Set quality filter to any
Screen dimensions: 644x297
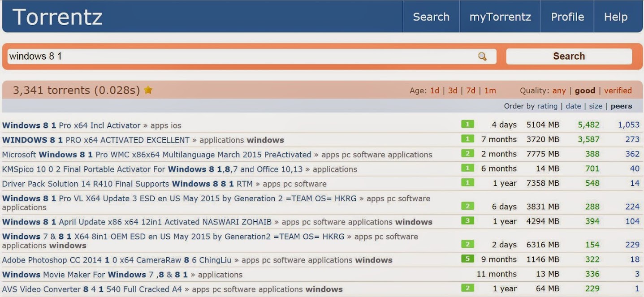click(559, 90)
